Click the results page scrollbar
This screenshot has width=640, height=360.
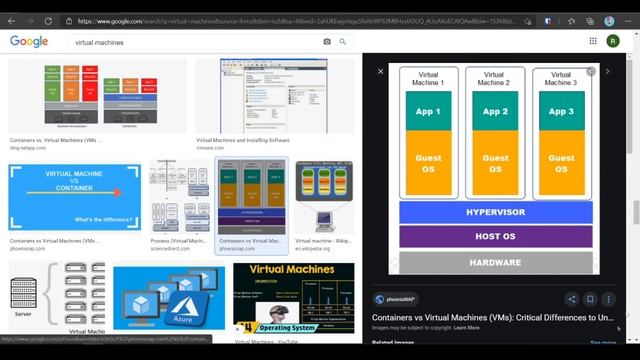tap(636, 212)
